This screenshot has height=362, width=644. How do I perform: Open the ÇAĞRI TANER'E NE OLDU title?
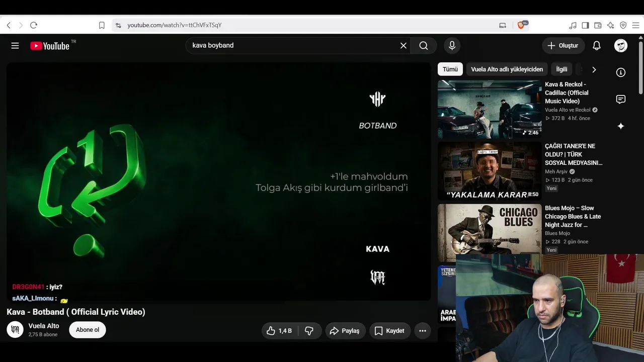574,154
